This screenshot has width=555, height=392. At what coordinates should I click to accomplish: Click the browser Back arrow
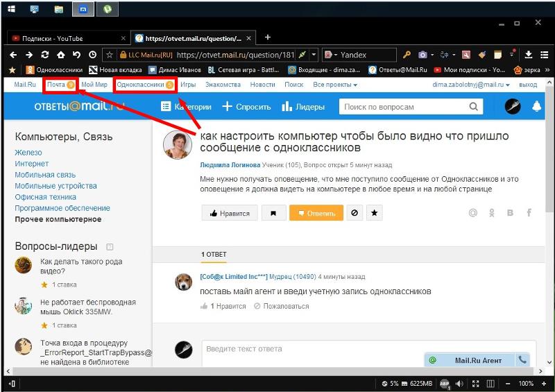[13, 55]
